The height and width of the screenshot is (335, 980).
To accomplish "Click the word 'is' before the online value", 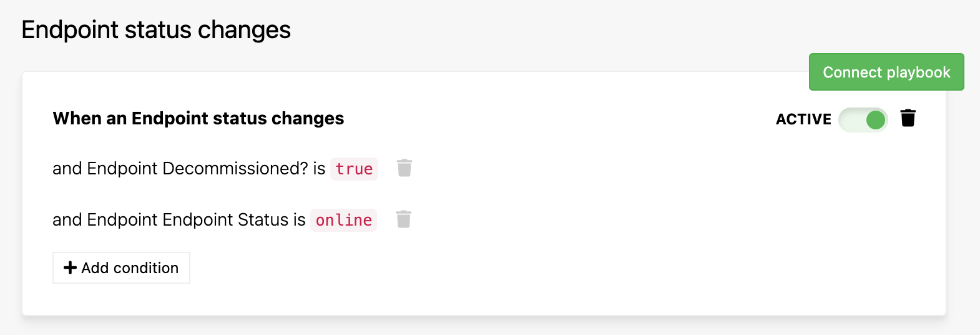I will (x=299, y=219).
